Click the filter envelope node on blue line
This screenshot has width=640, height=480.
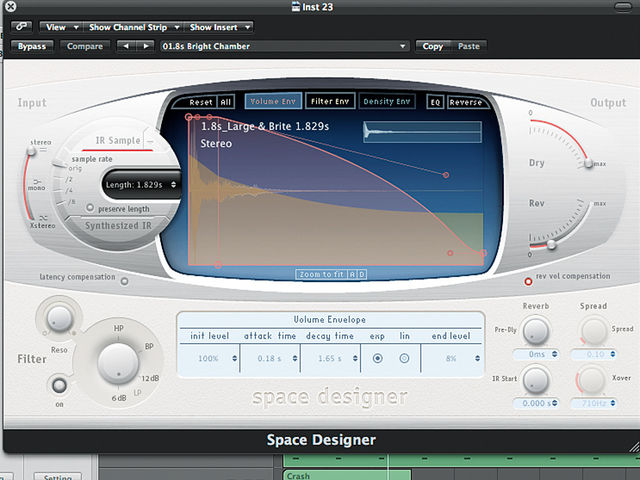(x=446, y=175)
